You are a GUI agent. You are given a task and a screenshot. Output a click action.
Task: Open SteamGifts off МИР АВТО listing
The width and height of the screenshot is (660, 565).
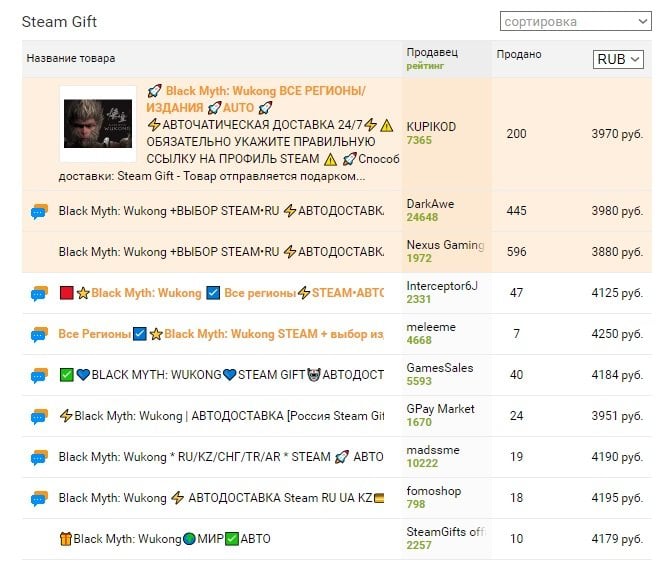(x=165, y=539)
